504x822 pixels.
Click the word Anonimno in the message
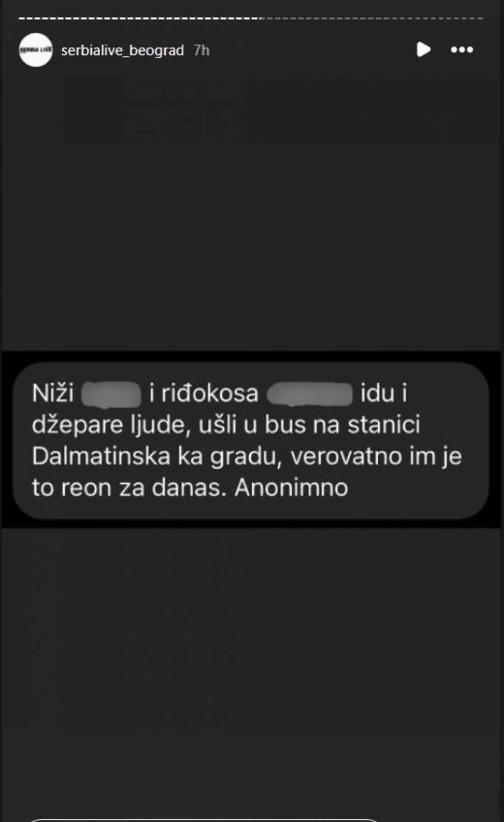pos(291,488)
